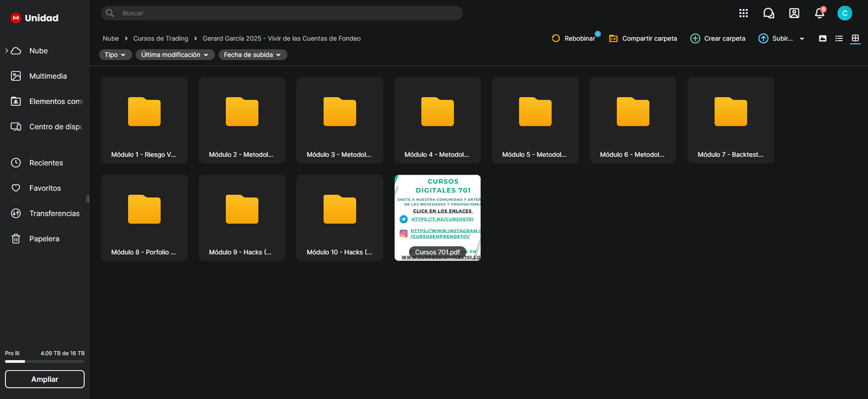Click the search magnifier icon
Image resolution: width=868 pixels, height=399 pixels.
point(110,13)
